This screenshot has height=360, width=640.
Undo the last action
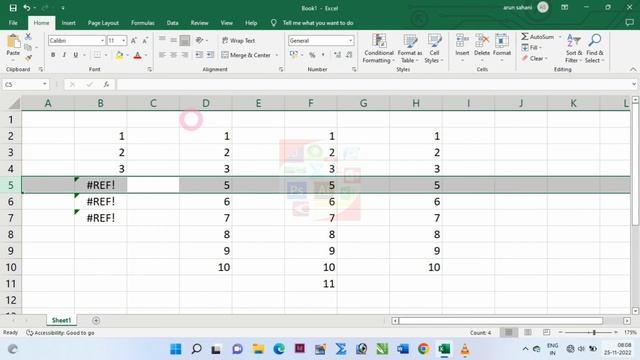[27, 8]
